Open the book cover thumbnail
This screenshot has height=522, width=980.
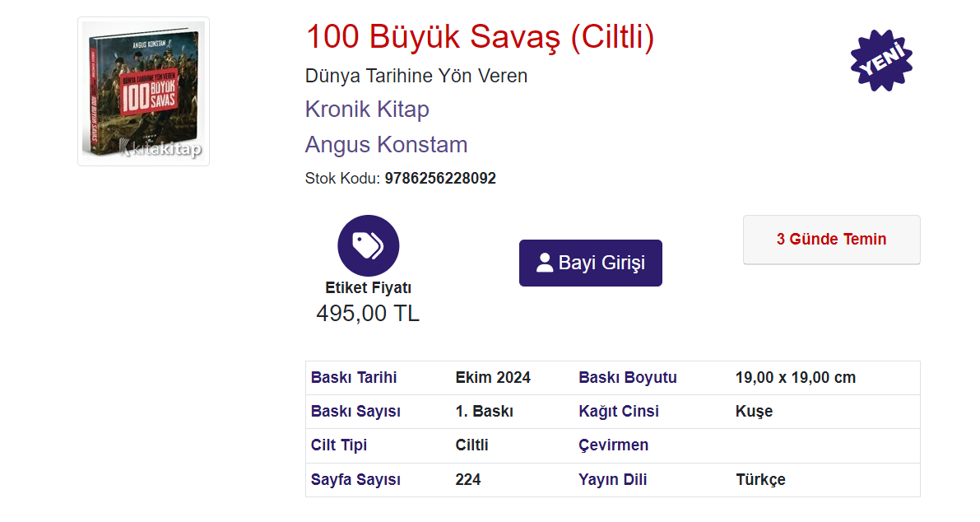click(143, 91)
